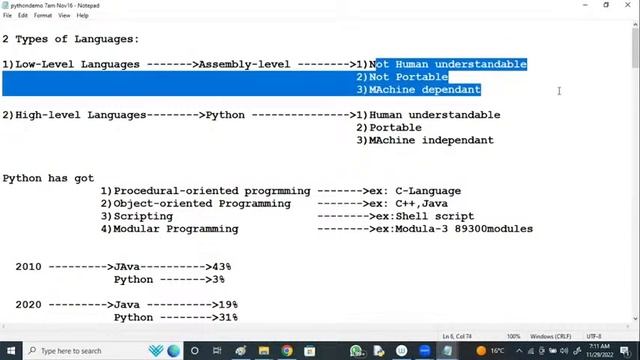Click the 'ex:Shell script' text

click(425, 216)
